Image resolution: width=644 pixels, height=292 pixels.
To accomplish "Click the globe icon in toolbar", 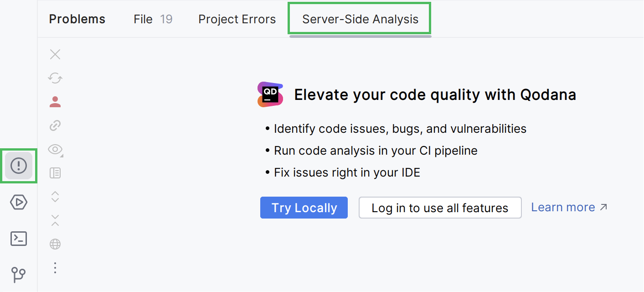I will [55, 244].
